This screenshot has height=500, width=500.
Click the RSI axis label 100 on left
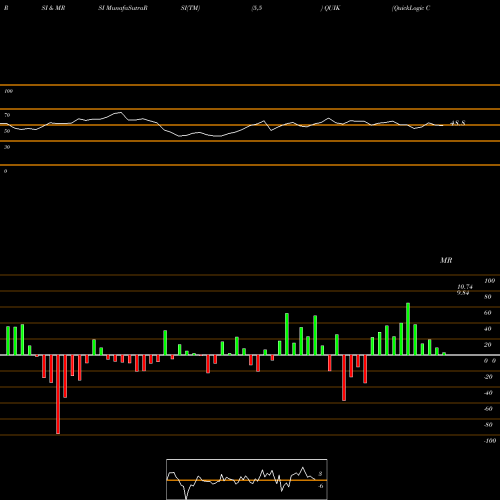8,91
